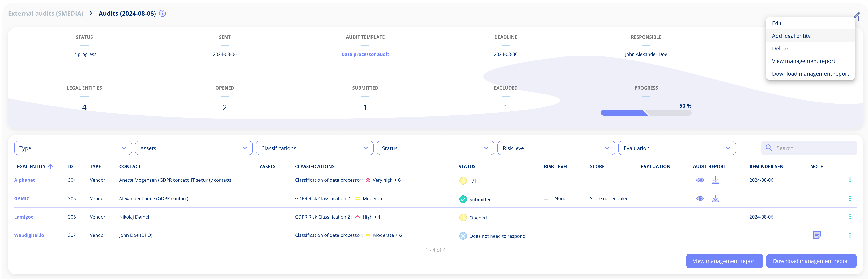Select Delete from the context menu
868x279 pixels.
tap(810, 48)
